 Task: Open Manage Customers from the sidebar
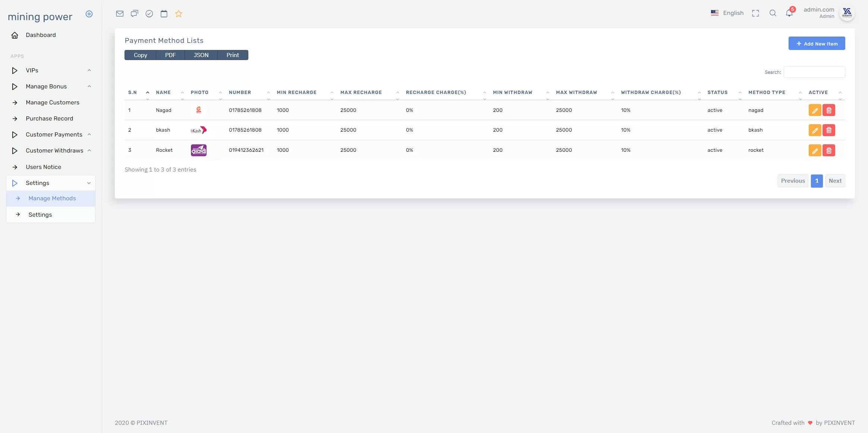pos(52,103)
